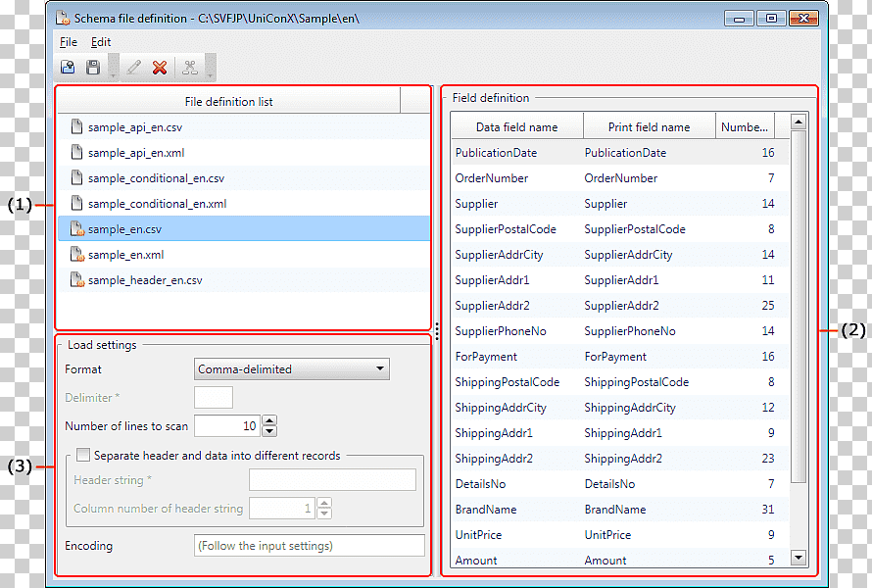The image size is (872, 588).
Task: Click the save floppy disk icon
Action: pos(93,68)
